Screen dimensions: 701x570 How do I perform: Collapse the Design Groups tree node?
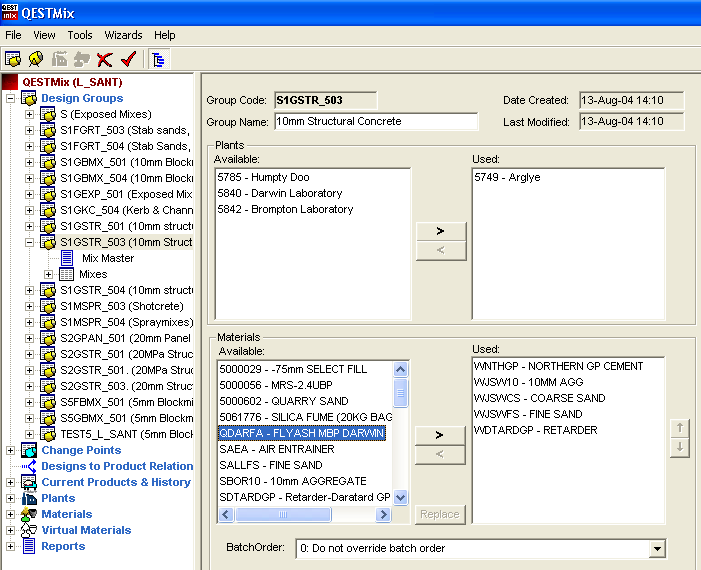pos(11,98)
